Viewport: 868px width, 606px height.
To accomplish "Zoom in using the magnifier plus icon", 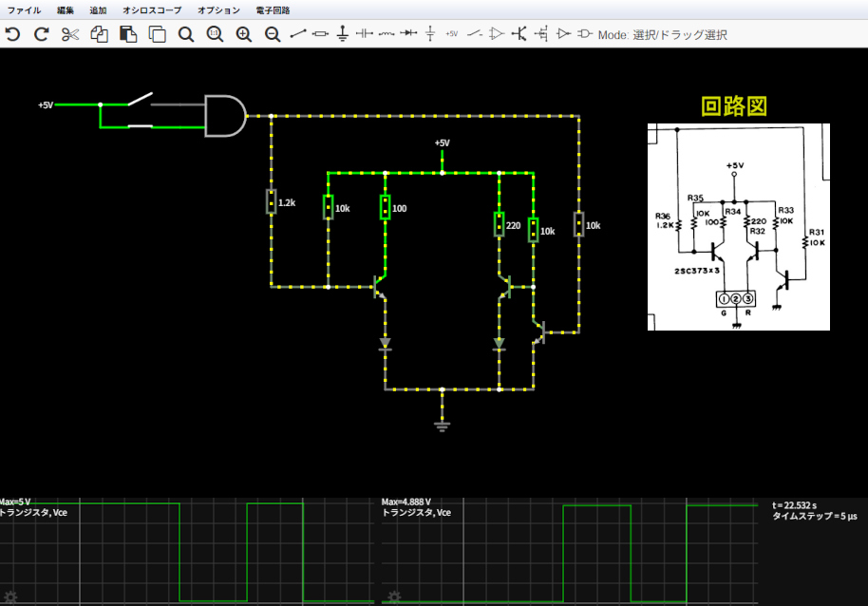I will coord(244,34).
